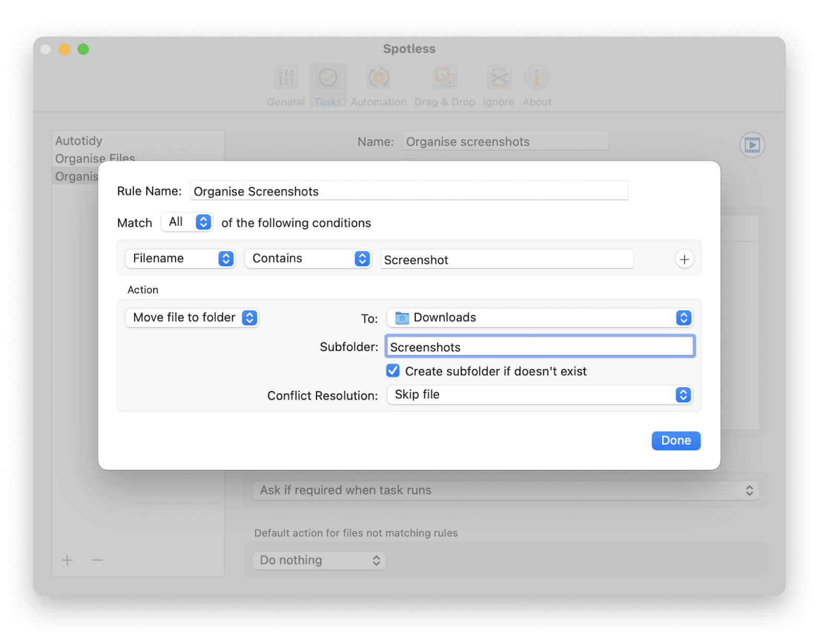
Task: Open the Downloads destination dropdown
Action: click(x=540, y=317)
